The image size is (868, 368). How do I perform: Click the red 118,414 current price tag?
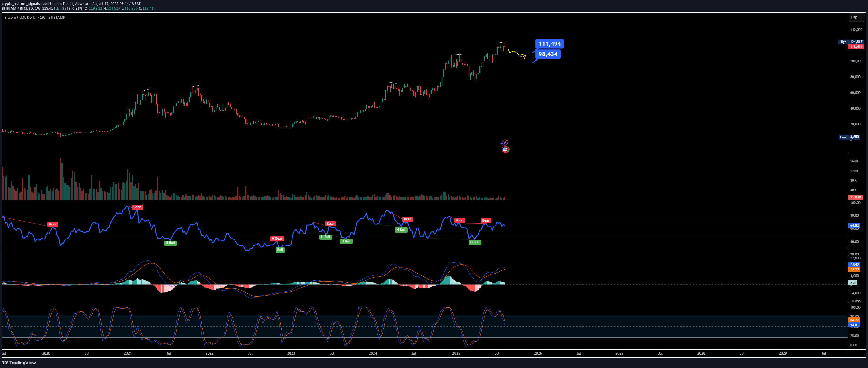[x=856, y=47]
